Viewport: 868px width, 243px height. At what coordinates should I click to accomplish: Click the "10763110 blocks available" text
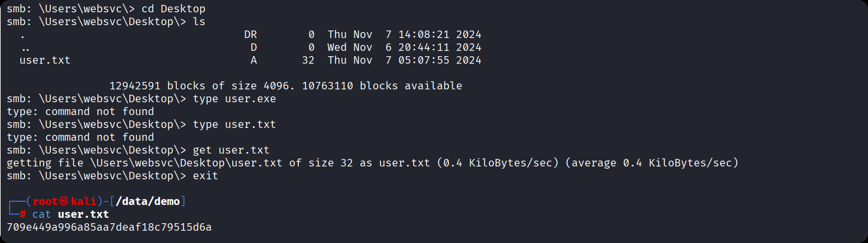tap(382, 86)
